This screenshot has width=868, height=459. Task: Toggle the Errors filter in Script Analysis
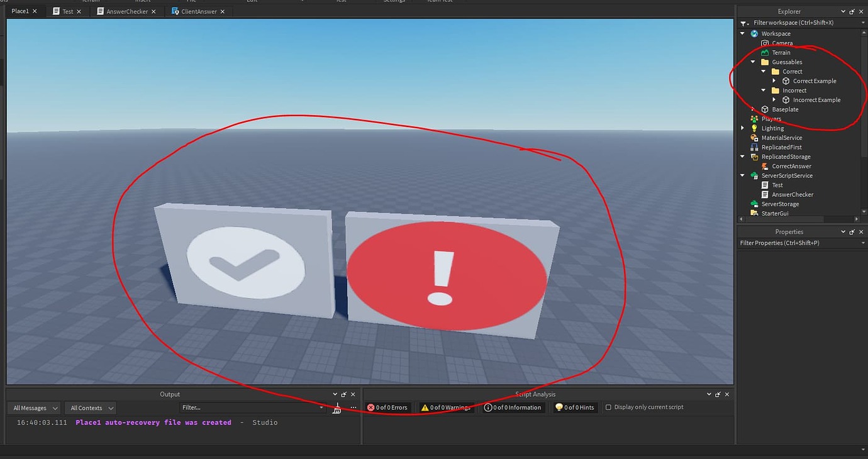(x=387, y=407)
